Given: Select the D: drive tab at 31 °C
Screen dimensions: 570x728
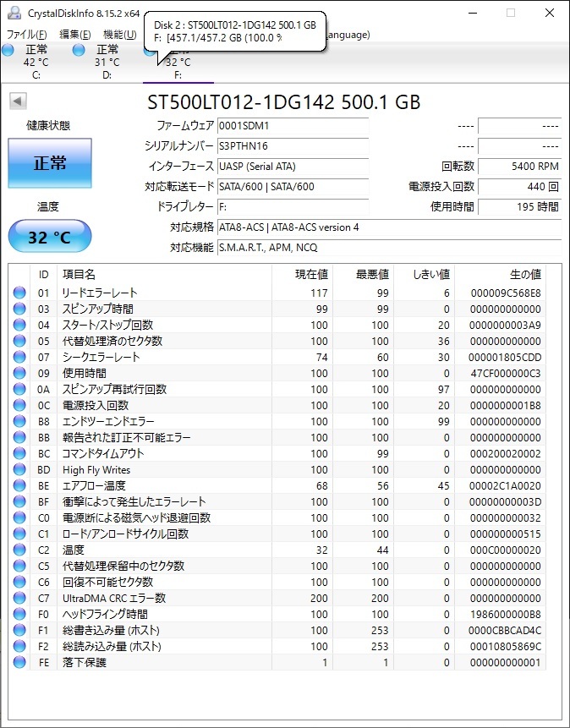Looking at the screenshot, I should (x=107, y=62).
